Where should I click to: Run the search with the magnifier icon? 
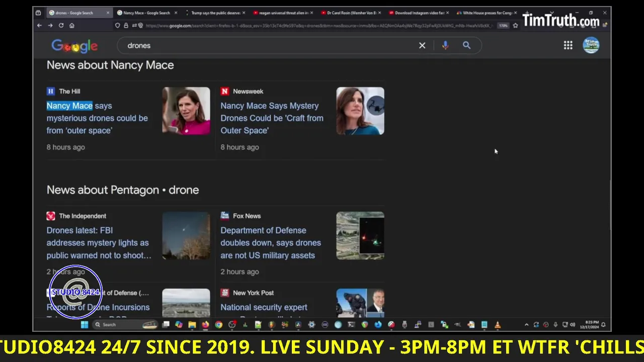(x=466, y=45)
